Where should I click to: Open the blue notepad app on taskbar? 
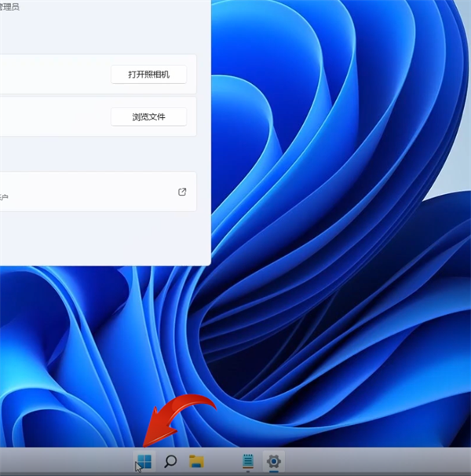(247, 461)
